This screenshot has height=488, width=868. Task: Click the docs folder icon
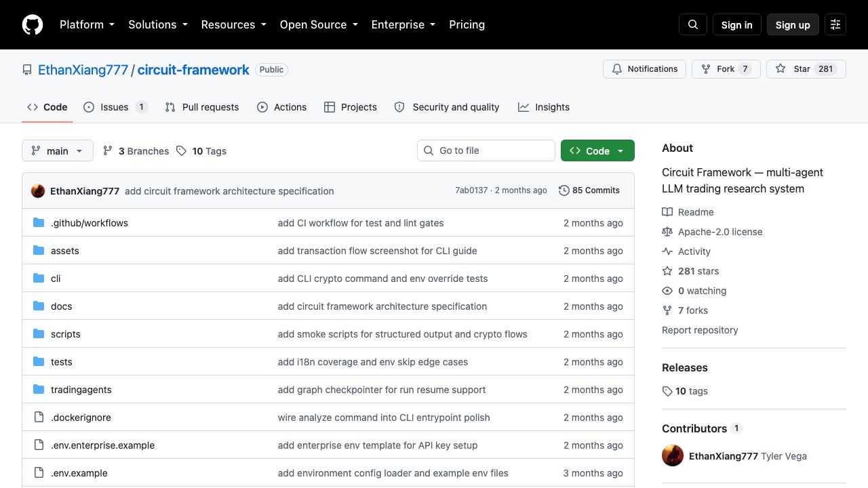point(39,306)
